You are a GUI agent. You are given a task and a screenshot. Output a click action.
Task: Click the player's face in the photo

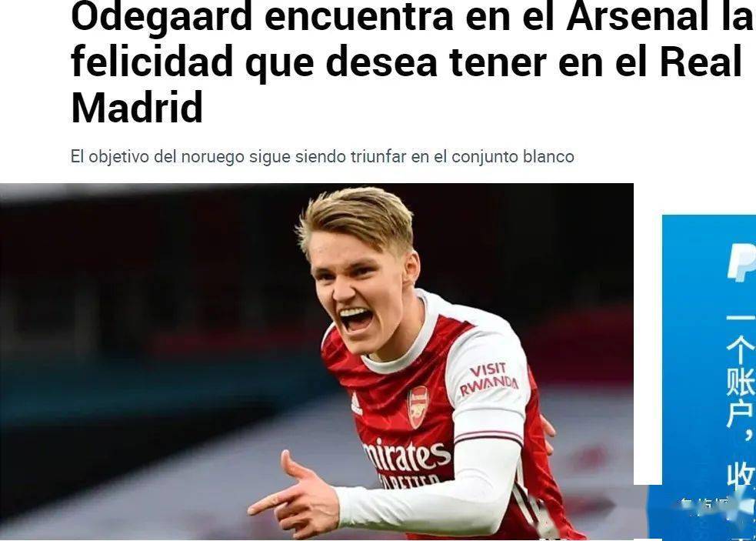[358, 289]
